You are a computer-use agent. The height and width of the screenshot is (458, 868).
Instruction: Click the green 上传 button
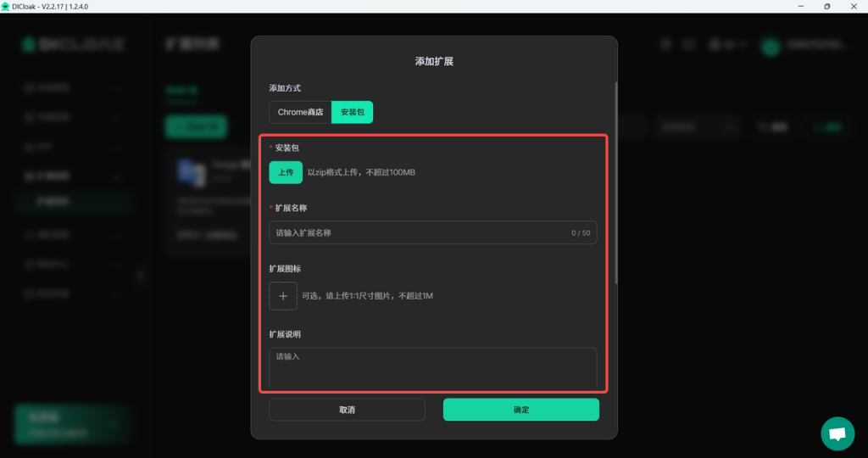click(x=286, y=172)
